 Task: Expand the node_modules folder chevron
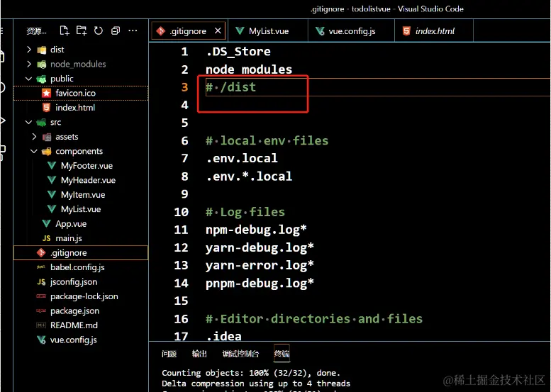(29, 64)
